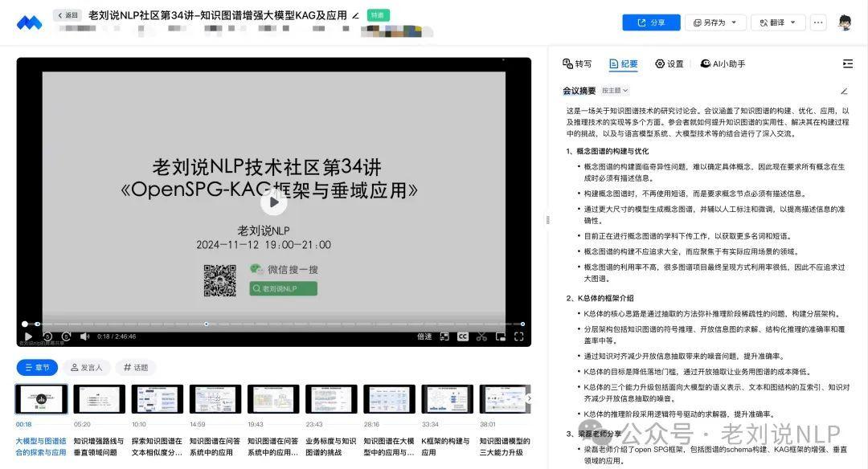Screen dimensions: 868x469
Task: Click the edit pencil next to 会议摘要
Action: [x=844, y=90]
